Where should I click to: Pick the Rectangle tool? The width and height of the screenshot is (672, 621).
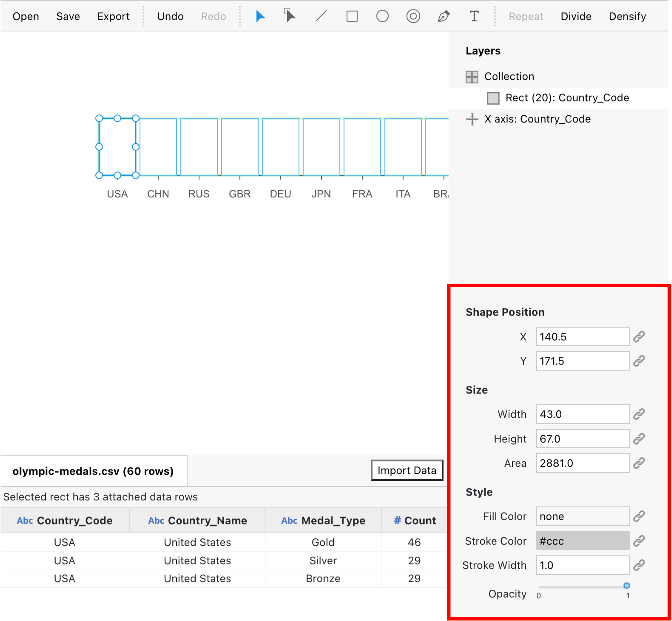tap(352, 16)
